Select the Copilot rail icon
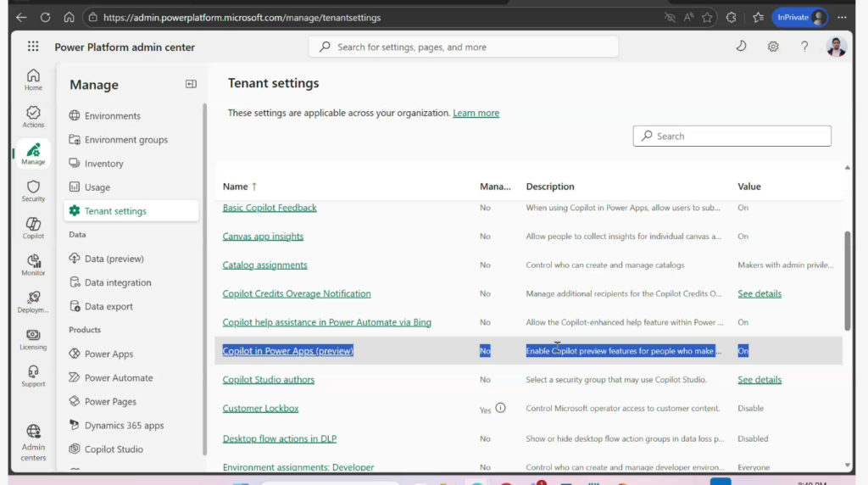The height and width of the screenshot is (485, 868). pyautogui.click(x=33, y=227)
